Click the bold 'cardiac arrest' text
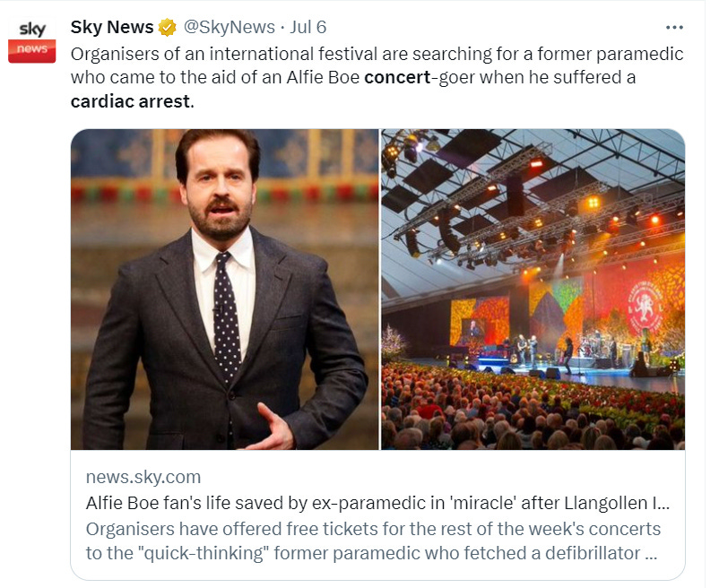The image size is (719, 588). [x=131, y=100]
